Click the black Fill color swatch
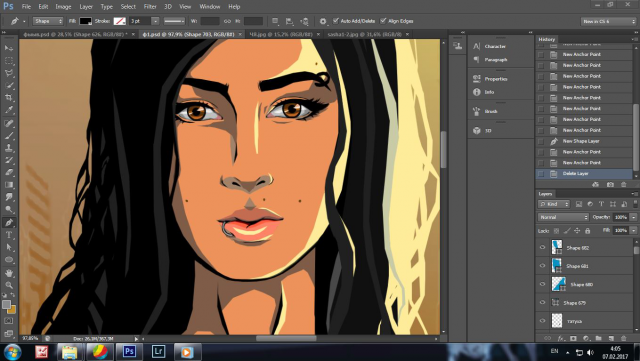The width and height of the screenshot is (640, 361). click(x=85, y=21)
